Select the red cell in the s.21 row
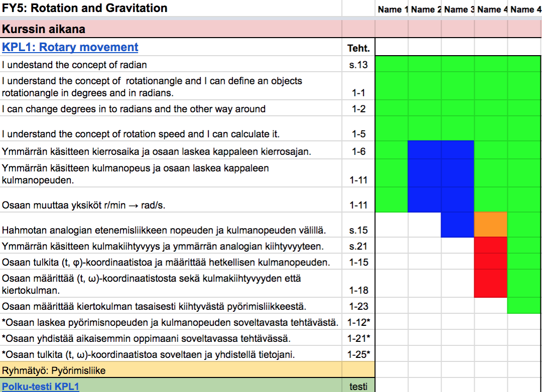 click(x=491, y=245)
